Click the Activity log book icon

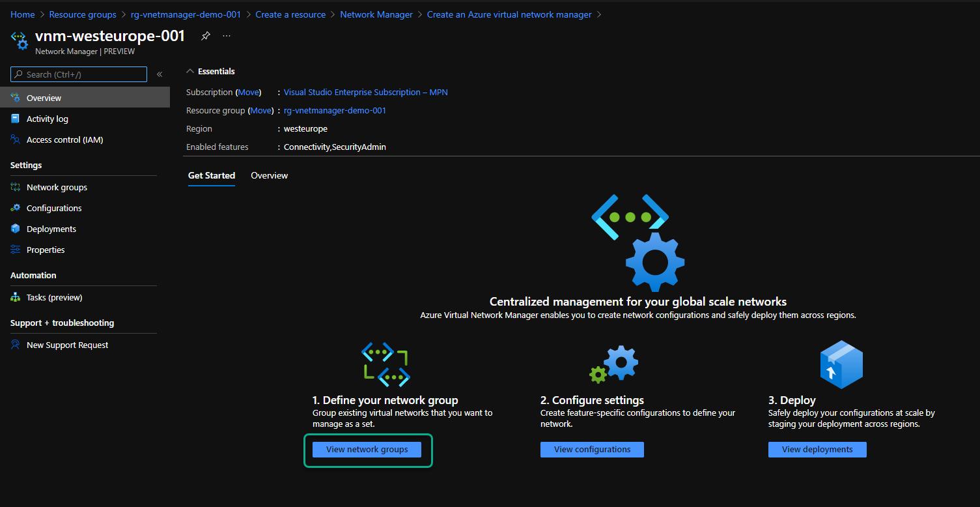pos(16,119)
